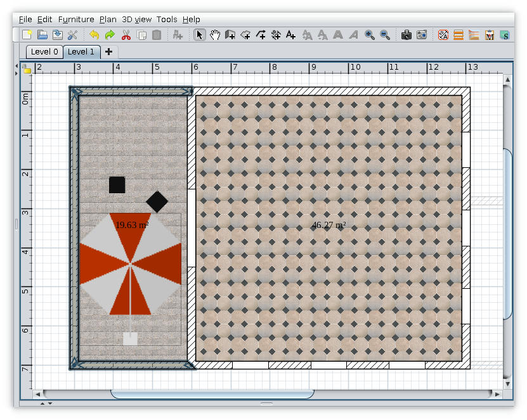Copy the selected items
527x420 pixels.
[x=141, y=35]
